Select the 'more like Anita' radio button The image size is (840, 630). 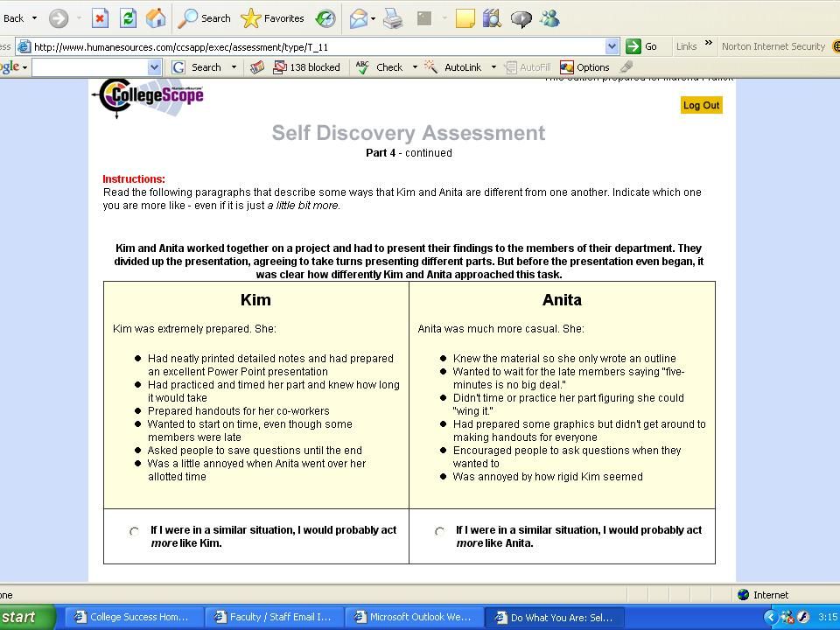point(439,531)
